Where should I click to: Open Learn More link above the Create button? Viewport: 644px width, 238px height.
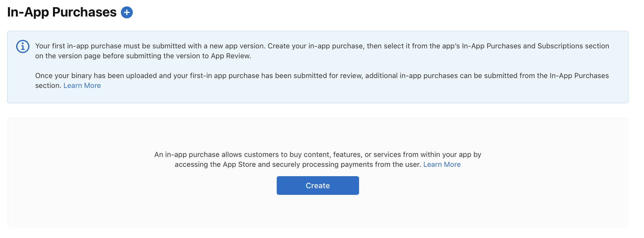click(x=442, y=165)
